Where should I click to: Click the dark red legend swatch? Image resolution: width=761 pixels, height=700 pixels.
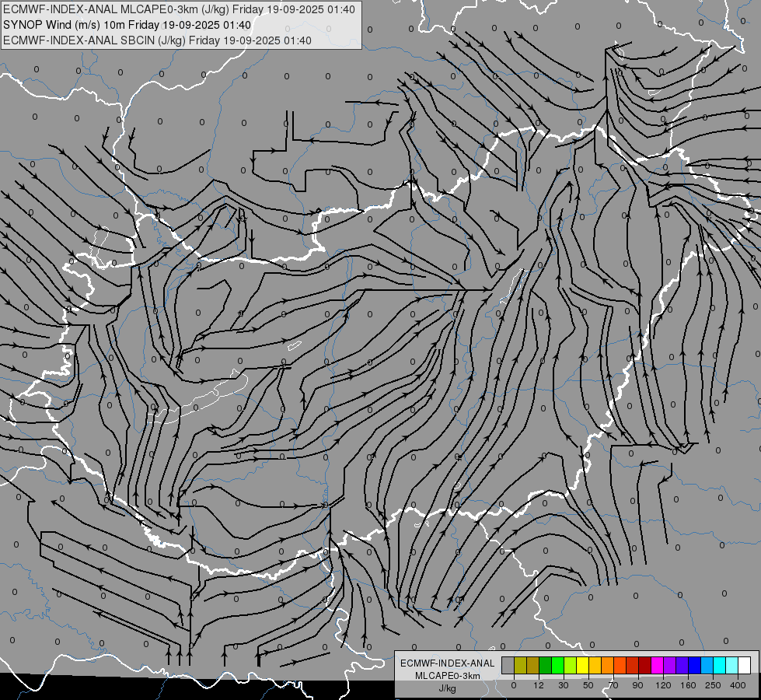645,665
